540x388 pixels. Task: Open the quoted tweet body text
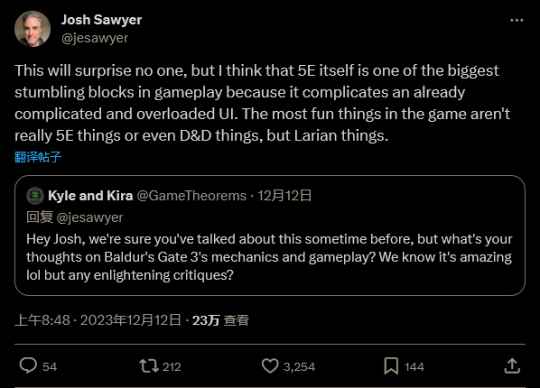pos(269,257)
